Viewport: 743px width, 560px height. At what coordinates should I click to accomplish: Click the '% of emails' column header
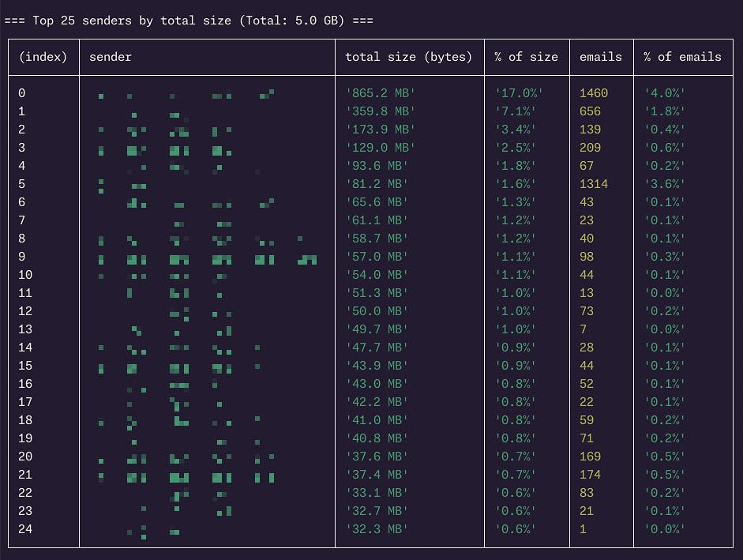[682, 57]
